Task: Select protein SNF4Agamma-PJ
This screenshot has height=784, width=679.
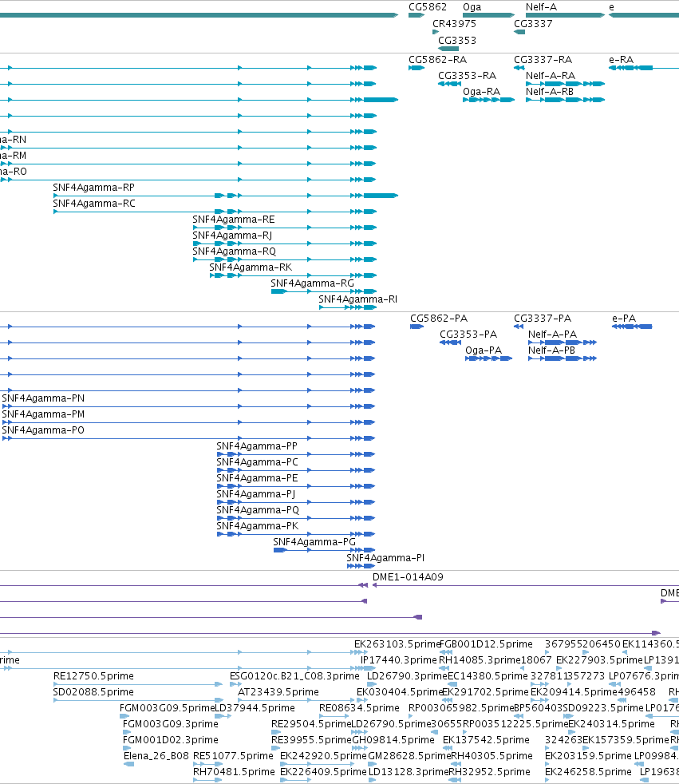Action: tap(256, 494)
